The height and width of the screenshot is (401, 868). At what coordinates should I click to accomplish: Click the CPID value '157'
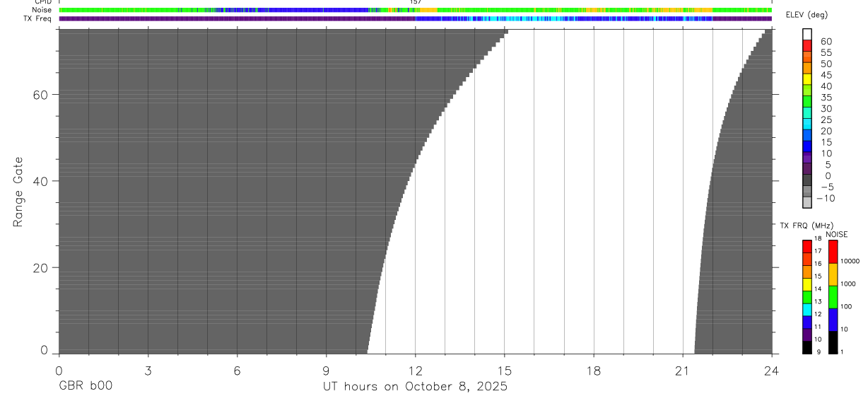pos(416,2)
